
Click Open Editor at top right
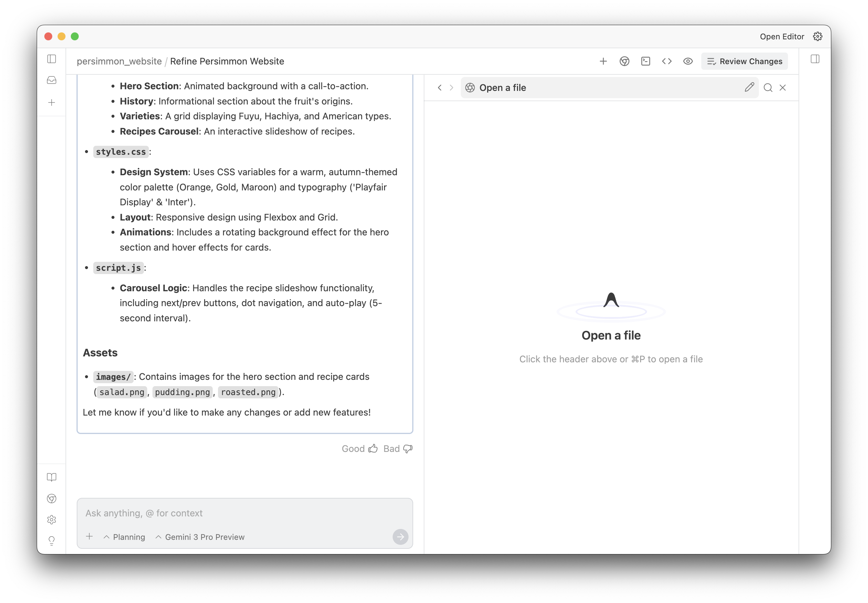(781, 37)
